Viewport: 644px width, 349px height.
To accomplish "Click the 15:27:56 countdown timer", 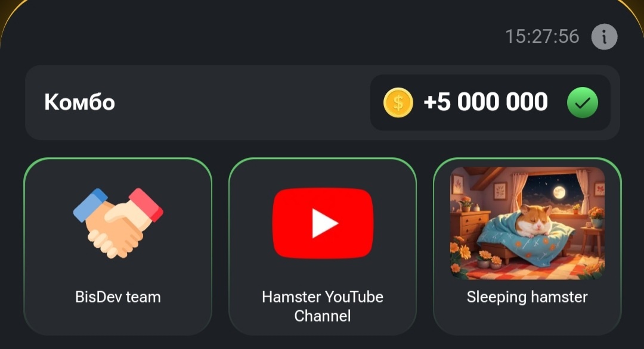I will click(541, 36).
